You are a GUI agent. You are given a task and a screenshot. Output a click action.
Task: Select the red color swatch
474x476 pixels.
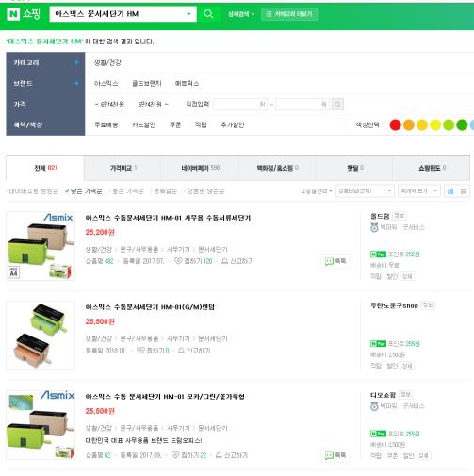coord(395,124)
